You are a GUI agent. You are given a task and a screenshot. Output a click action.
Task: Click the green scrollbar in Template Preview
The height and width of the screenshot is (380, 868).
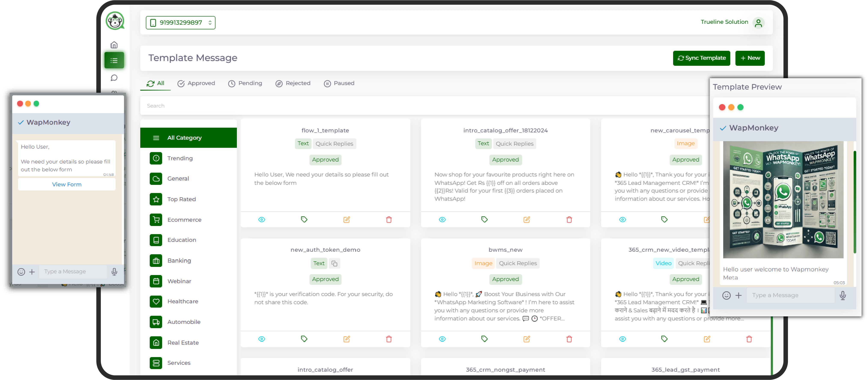pos(855,202)
